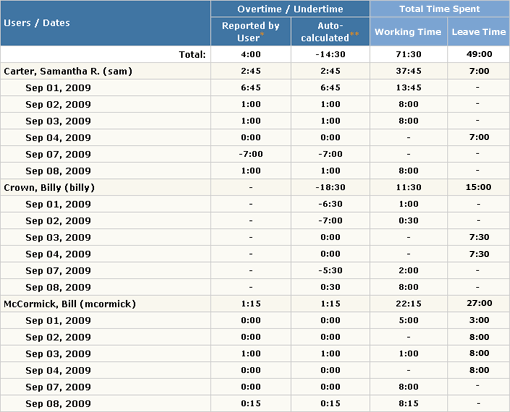Click Billy Crown's auto-calculated value -18:30

330,187
